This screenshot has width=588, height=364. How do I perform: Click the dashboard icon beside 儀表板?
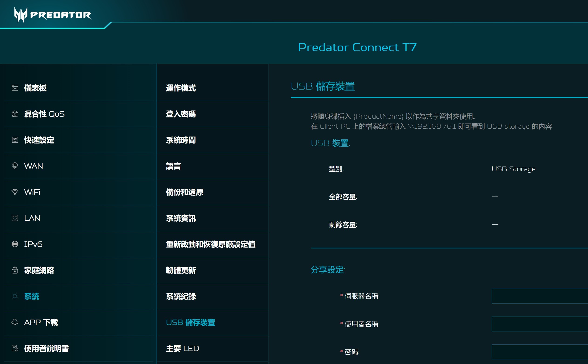(x=15, y=88)
